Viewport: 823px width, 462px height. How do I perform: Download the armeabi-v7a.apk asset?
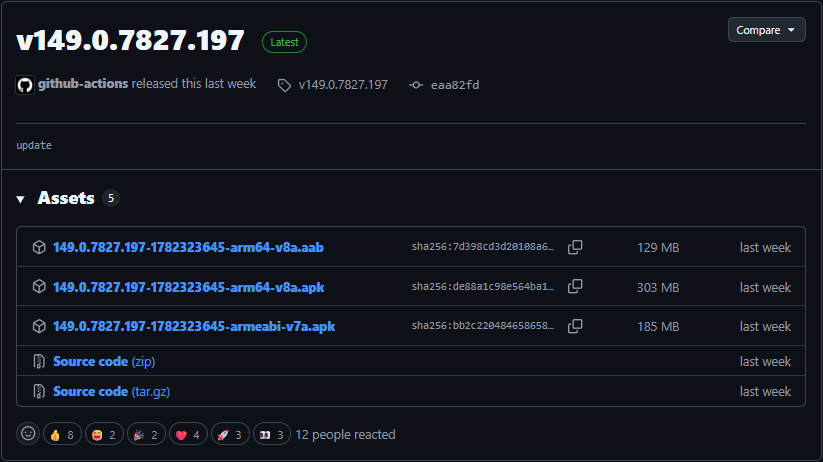point(194,326)
